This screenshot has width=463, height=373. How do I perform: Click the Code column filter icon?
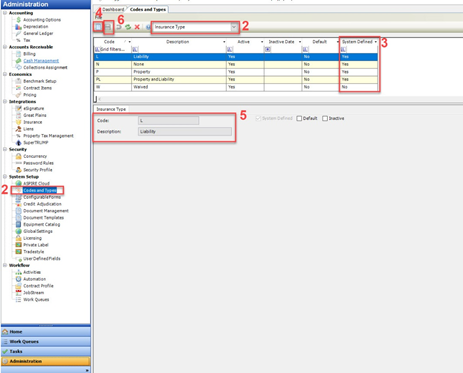coord(97,49)
